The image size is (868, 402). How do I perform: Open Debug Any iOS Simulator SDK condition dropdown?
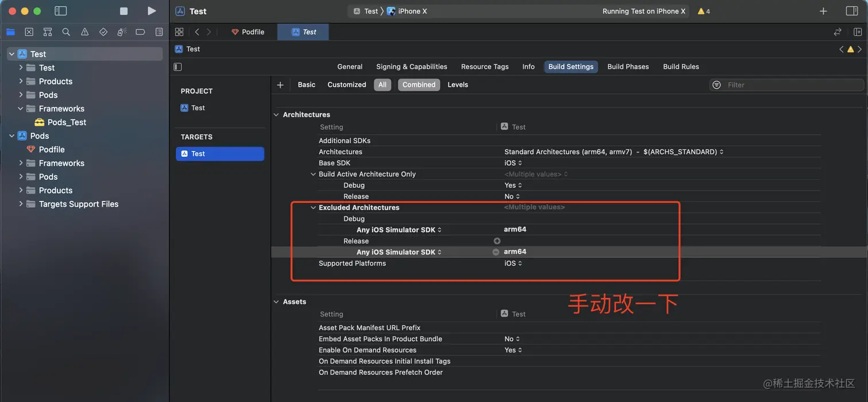tap(399, 230)
